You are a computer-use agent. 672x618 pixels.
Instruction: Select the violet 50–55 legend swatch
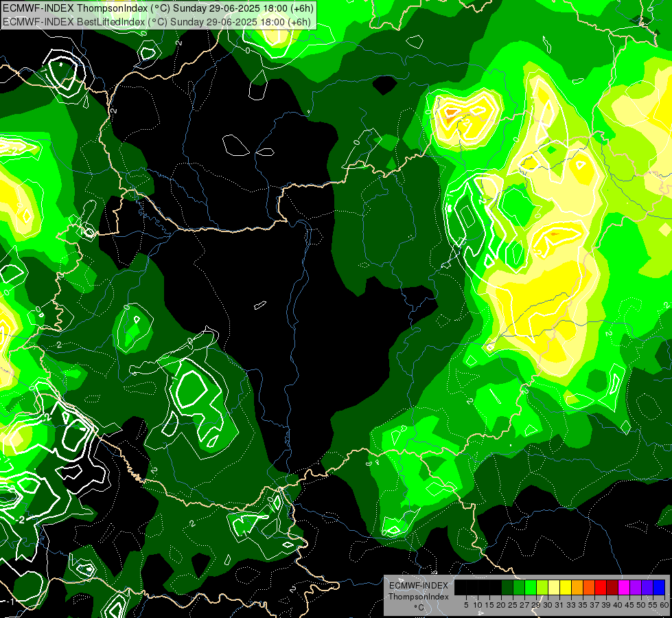click(x=647, y=587)
